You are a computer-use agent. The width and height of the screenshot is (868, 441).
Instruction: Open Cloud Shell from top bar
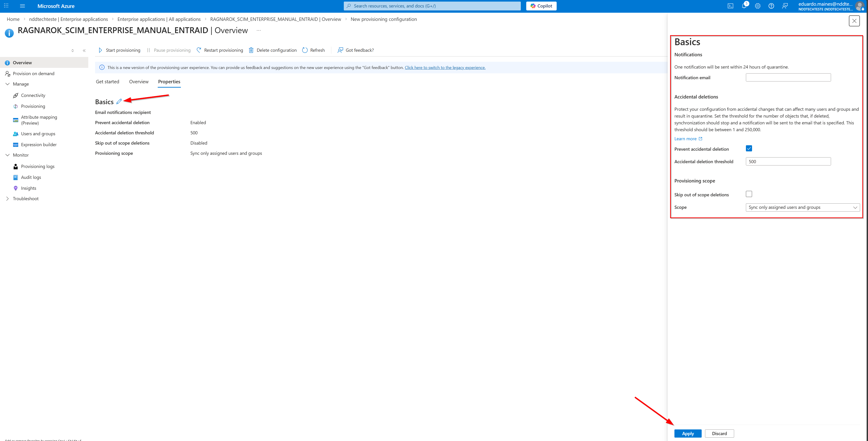click(x=730, y=6)
